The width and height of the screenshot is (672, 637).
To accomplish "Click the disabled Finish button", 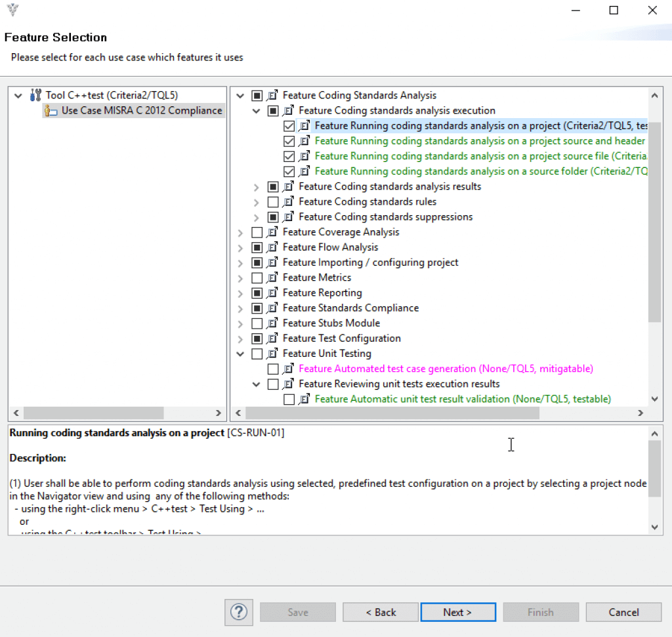I will (x=541, y=612).
